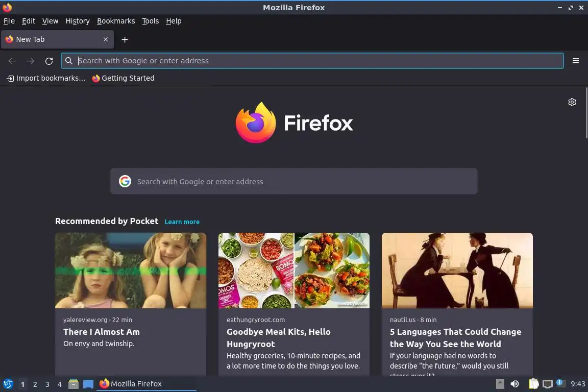Click the update notification tray icon
The width and height of the screenshot is (588, 392).
[560, 383]
